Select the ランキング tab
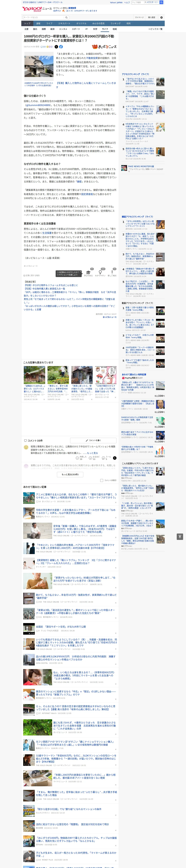Viewport: 186px width, 868px height. [115, 24]
